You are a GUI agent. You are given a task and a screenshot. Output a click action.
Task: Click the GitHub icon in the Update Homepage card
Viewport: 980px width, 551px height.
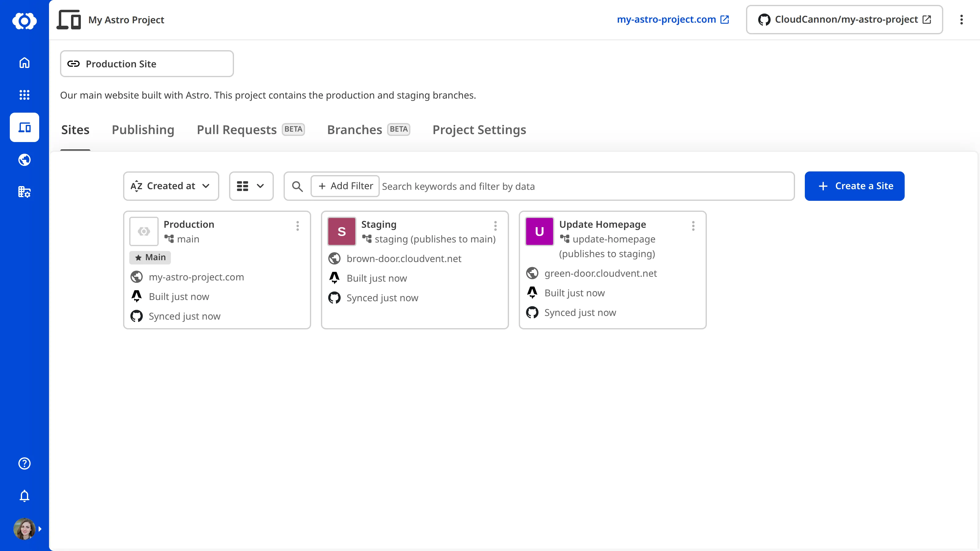532,312
